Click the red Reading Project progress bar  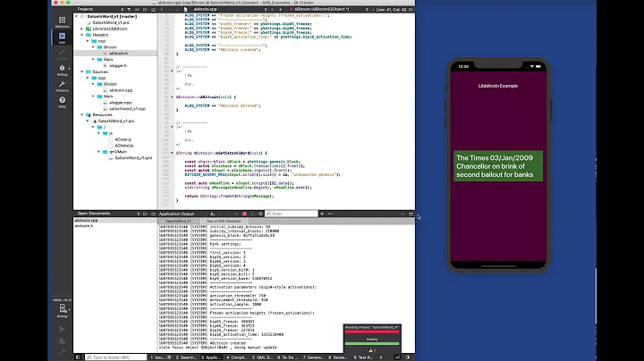372,330
